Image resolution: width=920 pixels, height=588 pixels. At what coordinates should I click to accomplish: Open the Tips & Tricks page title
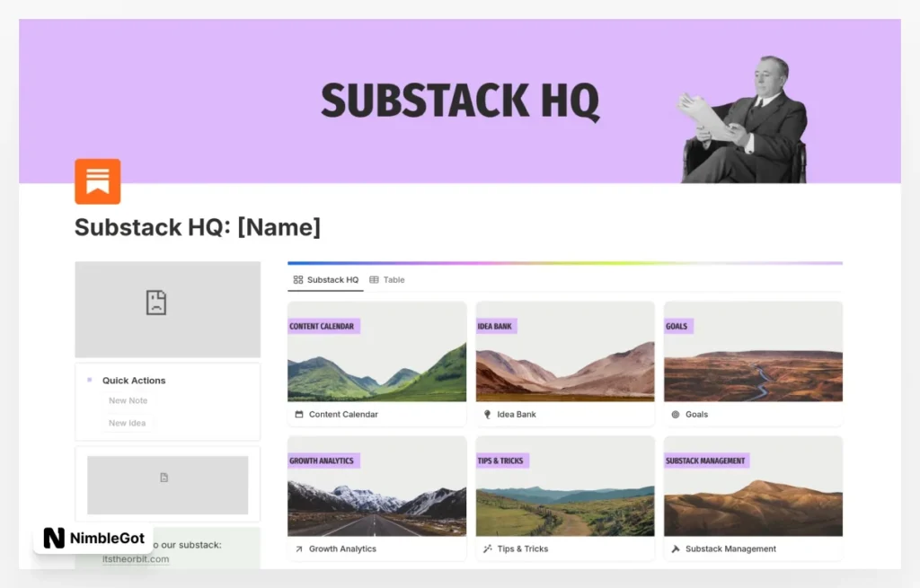pyautogui.click(x=522, y=549)
